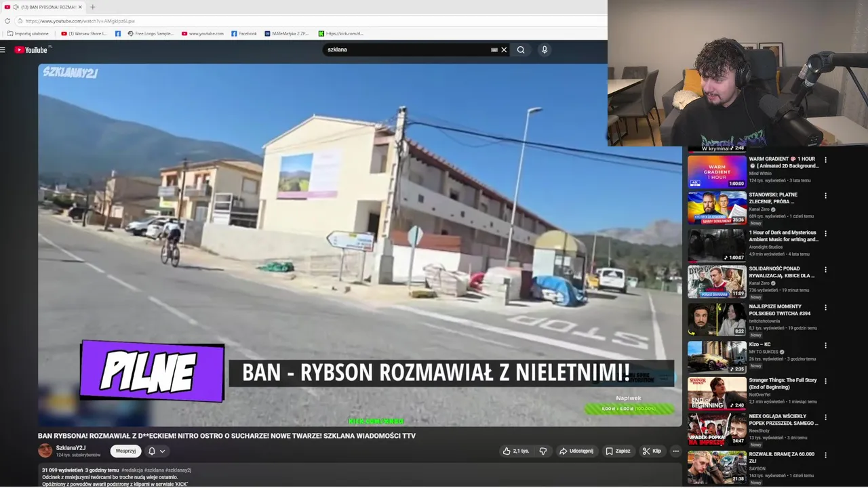This screenshot has height=488, width=868.
Task: Open options menu for NEEX OGLĄDA WŚCIEKŁY POPEK
Action: pyautogui.click(x=825, y=418)
